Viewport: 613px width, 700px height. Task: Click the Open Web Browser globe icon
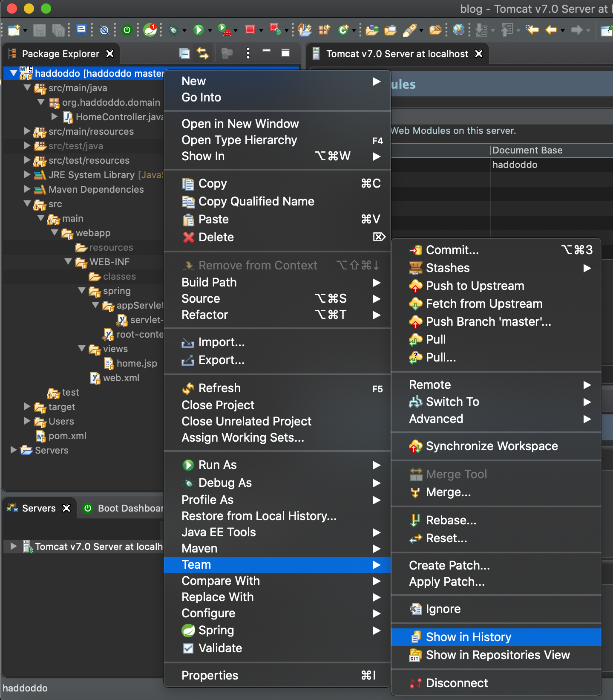coord(458,29)
